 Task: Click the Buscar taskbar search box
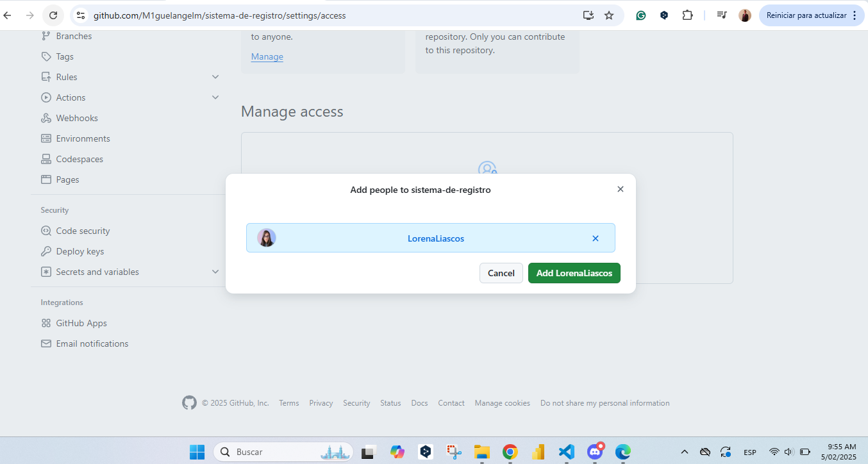pos(283,452)
